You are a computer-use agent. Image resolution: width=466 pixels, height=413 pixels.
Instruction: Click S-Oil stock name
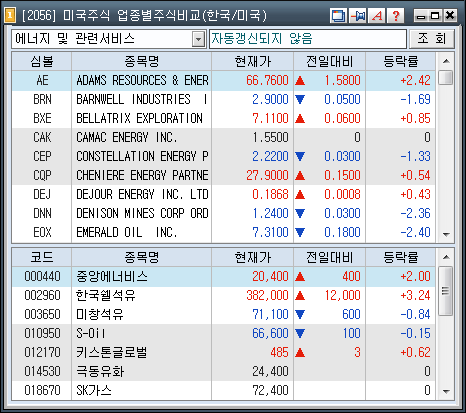[x=91, y=333]
